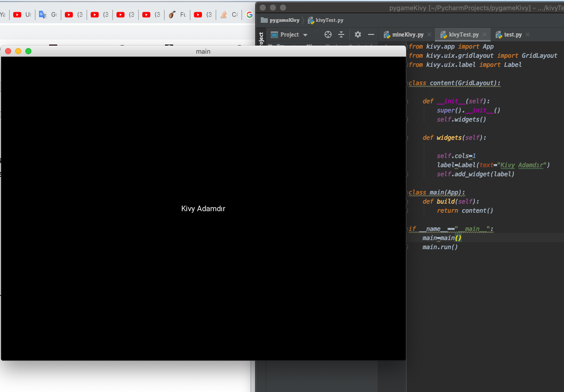Click kivyTest.py in the navigation breadcrumb
This screenshot has width=564, height=392.
click(x=326, y=20)
